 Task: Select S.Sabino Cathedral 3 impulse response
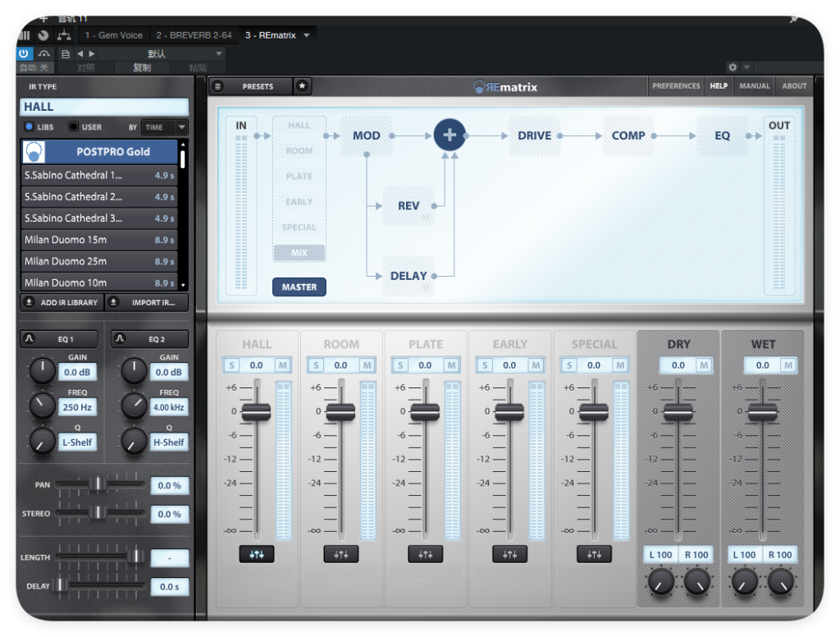coord(99,218)
